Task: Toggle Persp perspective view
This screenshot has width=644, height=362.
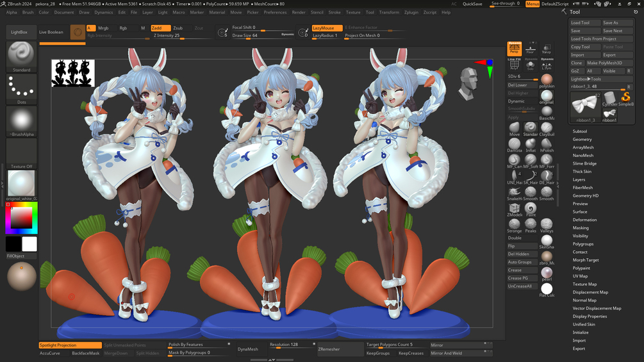Action: pyautogui.click(x=514, y=49)
